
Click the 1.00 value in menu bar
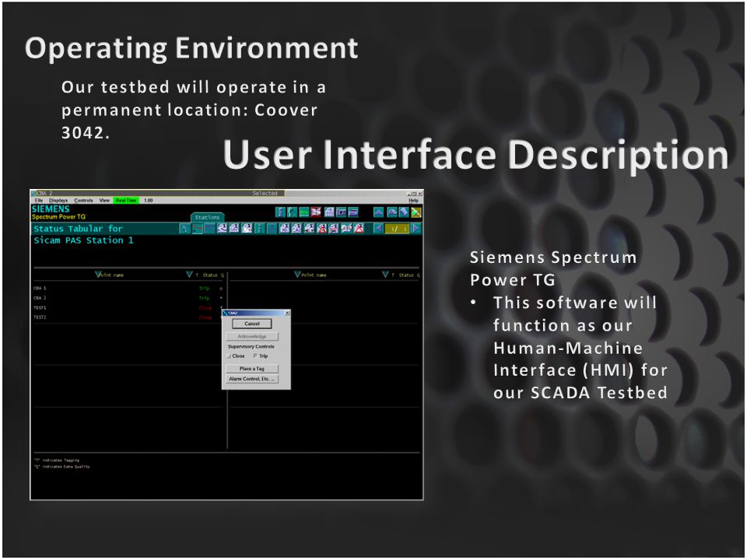149,201
